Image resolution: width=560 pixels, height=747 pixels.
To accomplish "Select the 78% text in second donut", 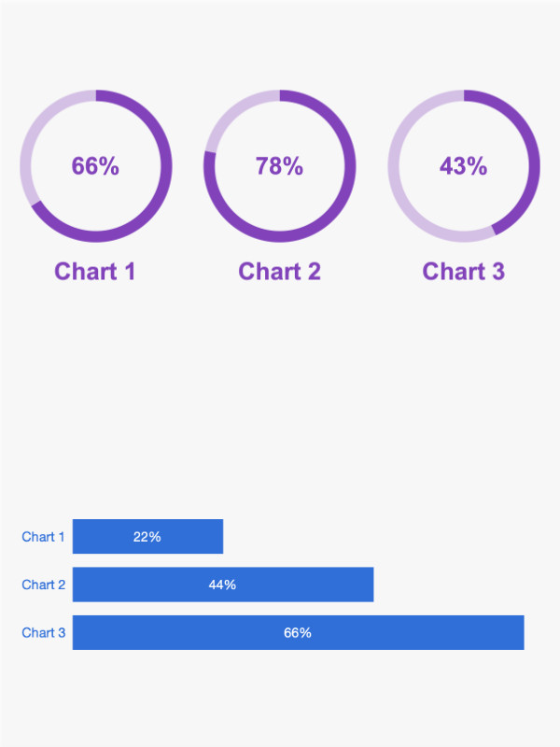I will (x=279, y=166).
